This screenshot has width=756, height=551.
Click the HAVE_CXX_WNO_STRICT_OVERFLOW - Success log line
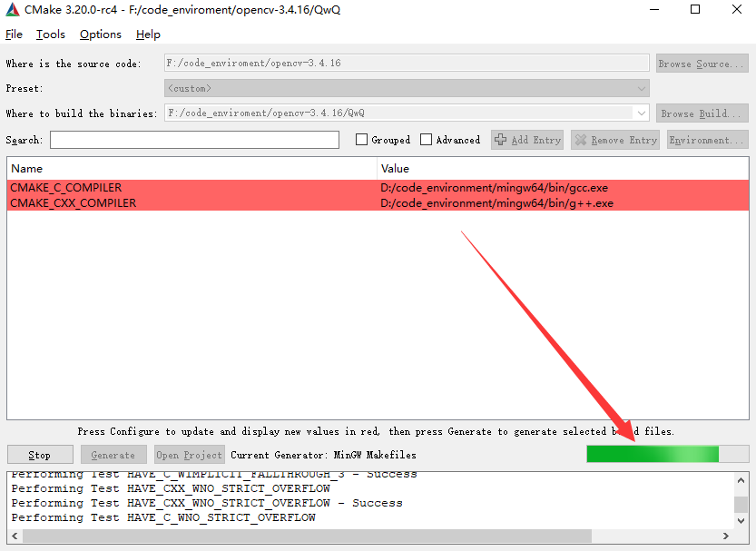[x=207, y=503]
